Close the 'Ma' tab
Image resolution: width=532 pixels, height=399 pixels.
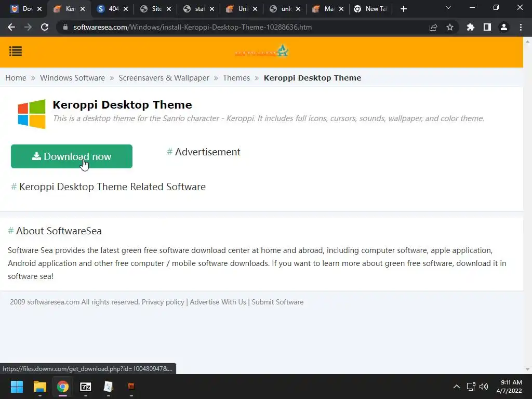(x=341, y=9)
